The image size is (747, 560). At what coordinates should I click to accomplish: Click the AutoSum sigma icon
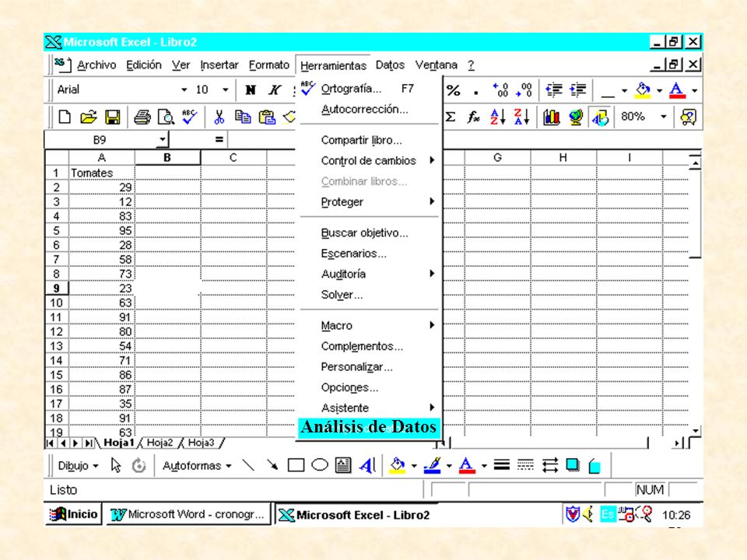(451, 117)
